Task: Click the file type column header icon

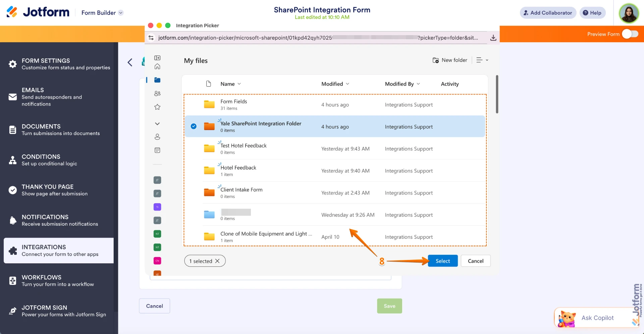Action: (x=209, y=84)
